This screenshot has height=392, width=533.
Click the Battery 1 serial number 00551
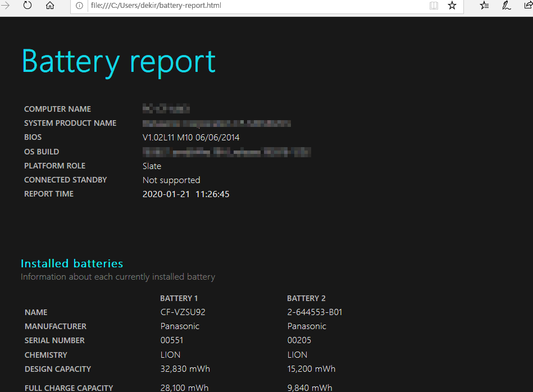click(172, 340)
